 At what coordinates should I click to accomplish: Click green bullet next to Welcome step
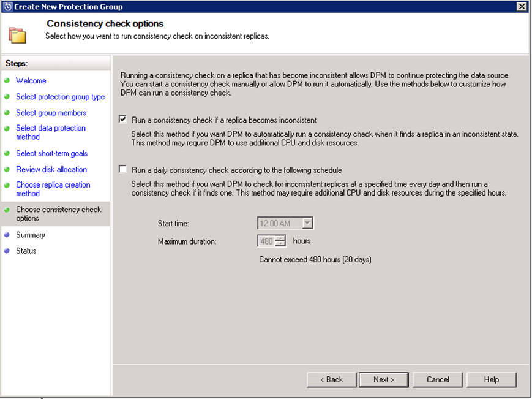coord(7,81)
